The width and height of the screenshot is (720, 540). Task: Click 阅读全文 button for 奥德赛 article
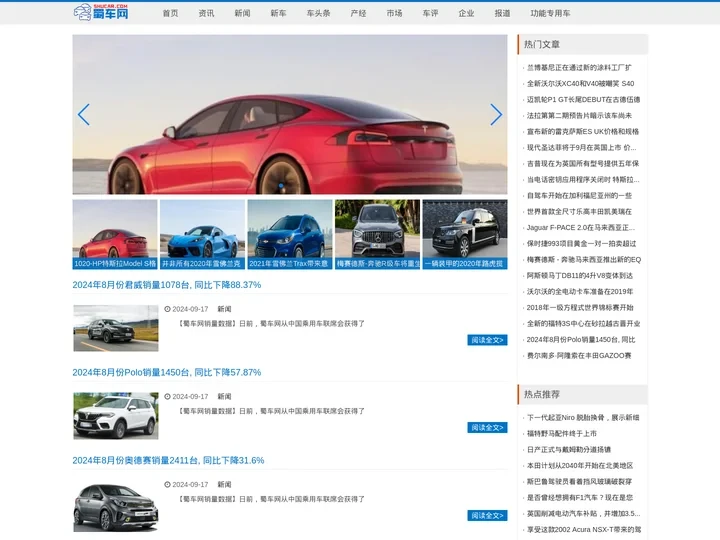pos(487,515)
